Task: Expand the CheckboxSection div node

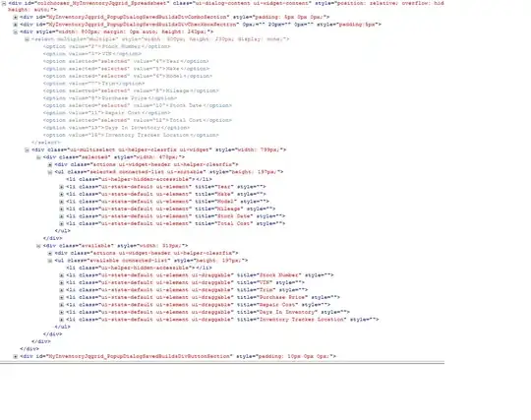Action: pos(15,25)
